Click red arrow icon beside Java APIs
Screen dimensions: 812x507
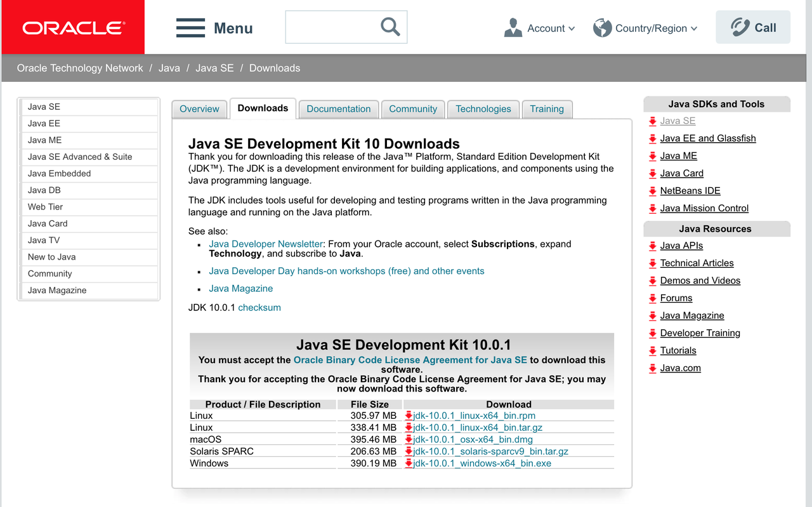pyautogui.click(x=652, y=246)
